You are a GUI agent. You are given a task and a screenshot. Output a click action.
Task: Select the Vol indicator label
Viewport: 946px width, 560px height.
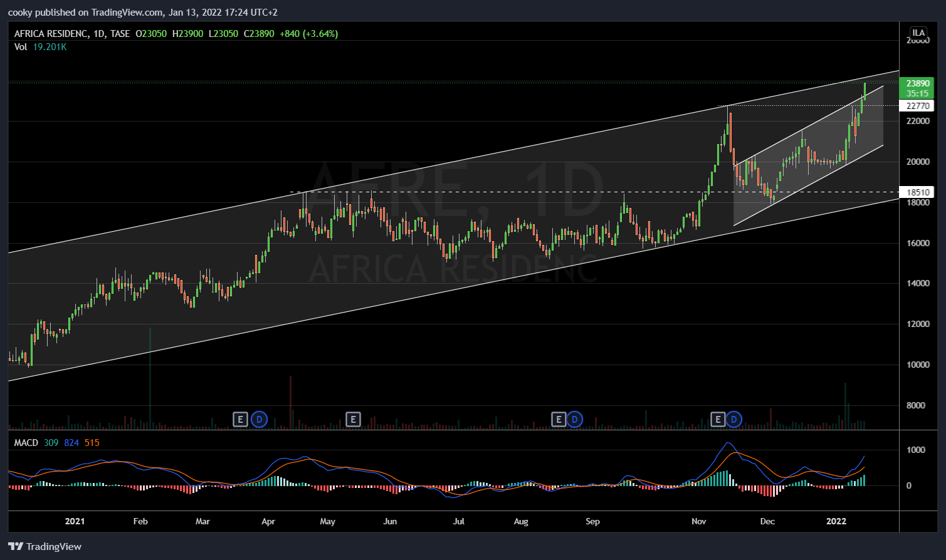click(x=21, y=47)
